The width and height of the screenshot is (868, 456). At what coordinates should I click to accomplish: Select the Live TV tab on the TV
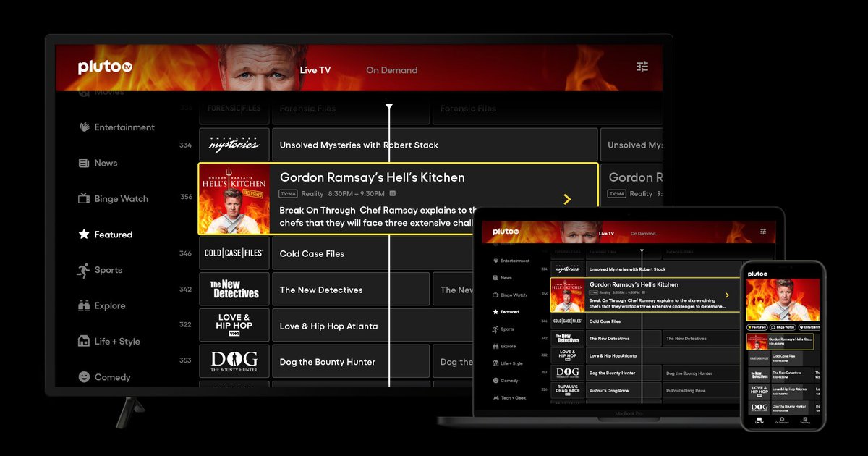[315, 70]
